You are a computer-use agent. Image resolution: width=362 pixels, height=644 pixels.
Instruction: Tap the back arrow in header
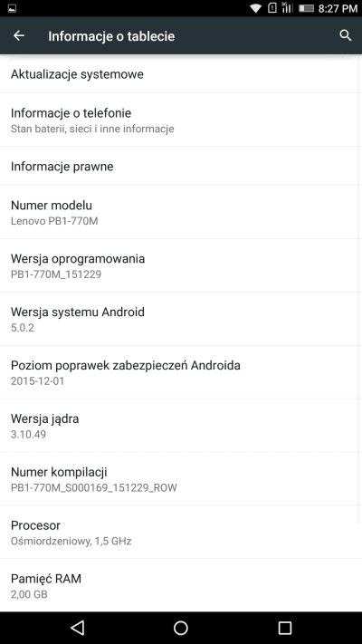pyautogui.click(x=19, y=35)
